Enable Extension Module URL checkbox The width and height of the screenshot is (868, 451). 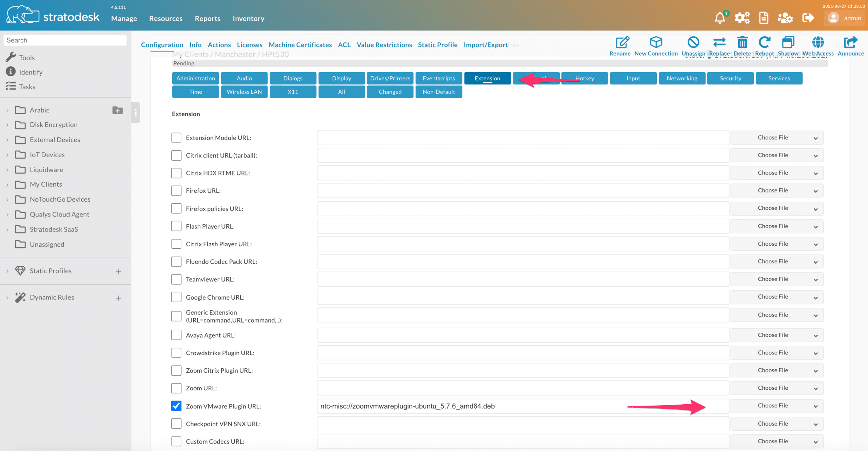click(176, 138)
